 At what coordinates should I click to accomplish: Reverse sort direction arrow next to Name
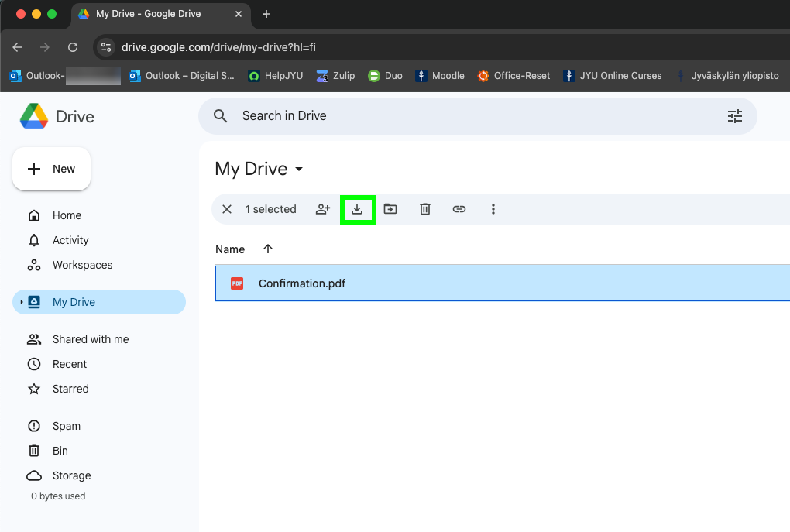pyautogui.click(x=267, y=249)
